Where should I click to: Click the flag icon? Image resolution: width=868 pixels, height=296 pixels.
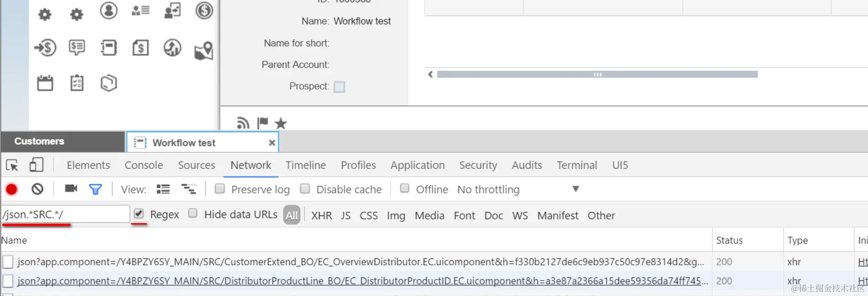[263, 123]
